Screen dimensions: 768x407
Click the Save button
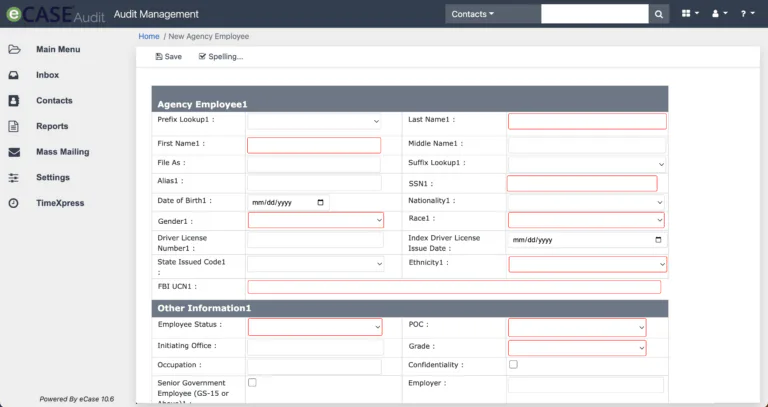(168, 57)
